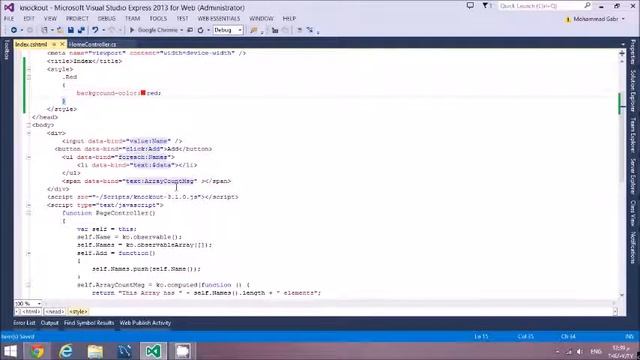Open the Error List panel tab

(24, 323)
